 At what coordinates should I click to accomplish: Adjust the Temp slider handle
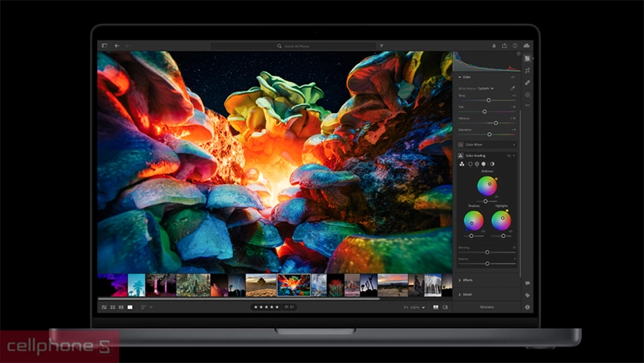pyautogui.click(x=488, y=100)
